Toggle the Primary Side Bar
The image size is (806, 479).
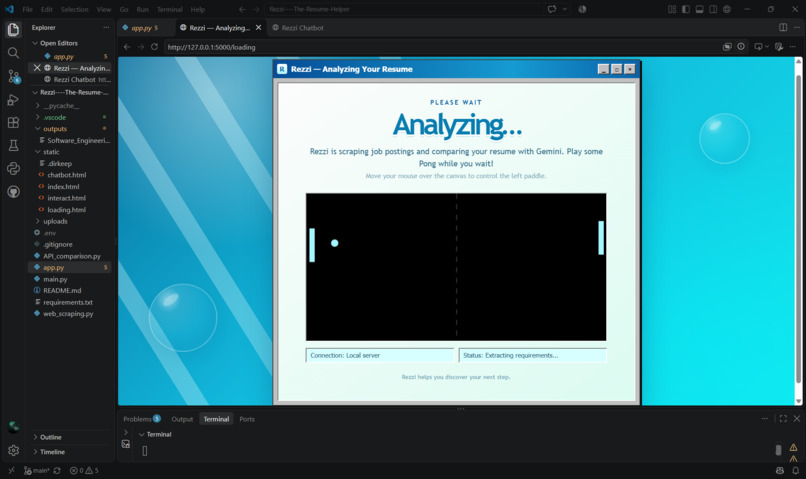(x=686, y=9)
